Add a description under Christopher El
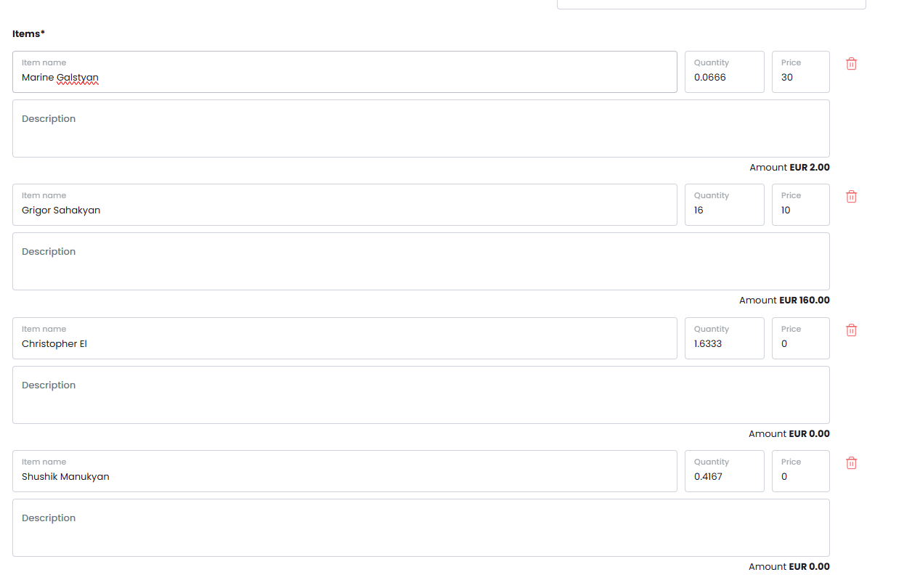 point(420,395)
